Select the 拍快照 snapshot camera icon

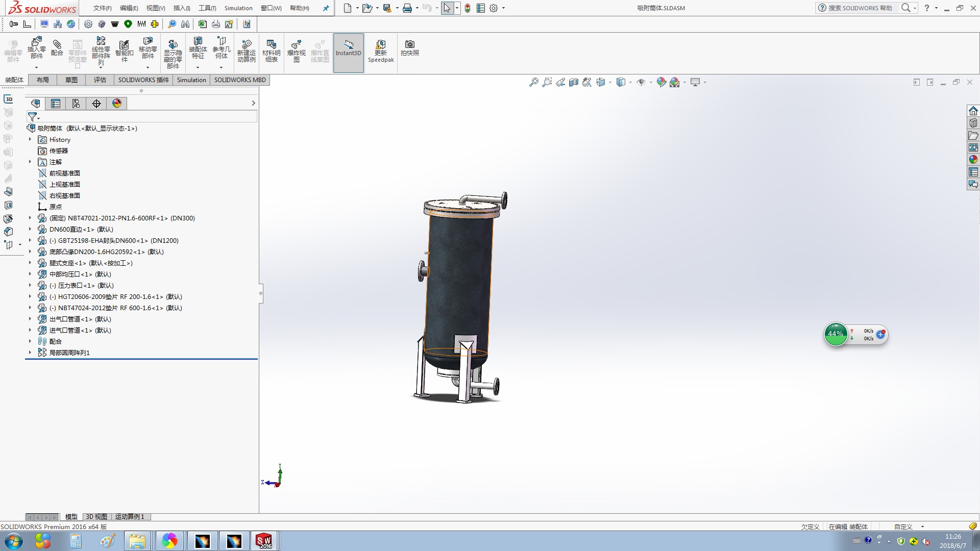[409, 48]
